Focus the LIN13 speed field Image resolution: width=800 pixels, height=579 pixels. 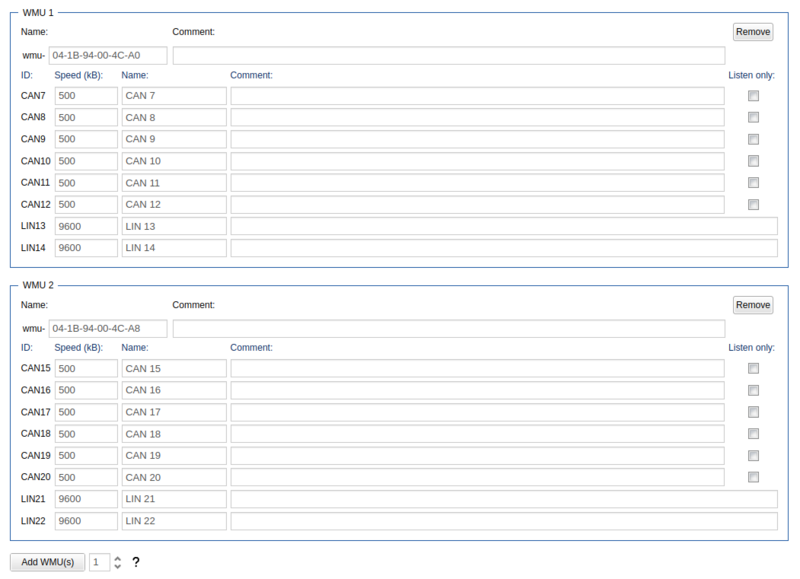(86, 226)
